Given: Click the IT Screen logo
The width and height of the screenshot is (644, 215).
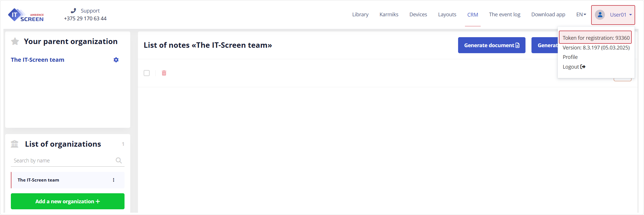Looking at the screenshot, I should coord(26,15).
